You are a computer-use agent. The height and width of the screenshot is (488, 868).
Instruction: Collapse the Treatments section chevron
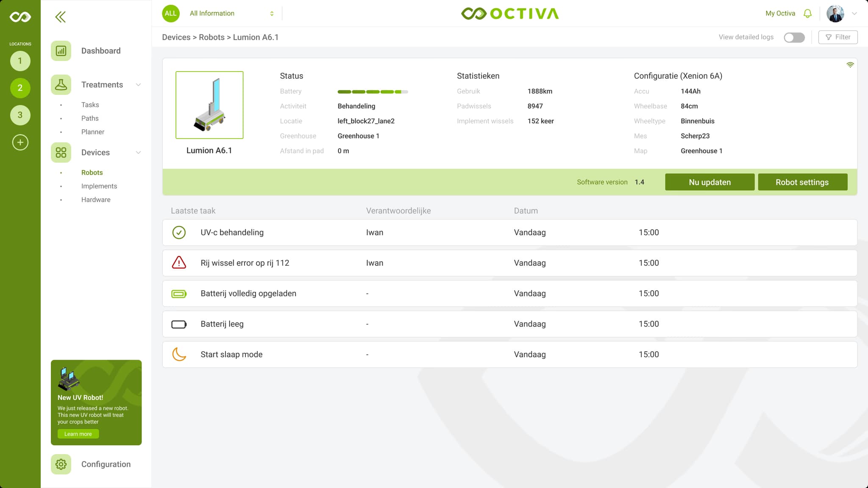coord(138,85)
